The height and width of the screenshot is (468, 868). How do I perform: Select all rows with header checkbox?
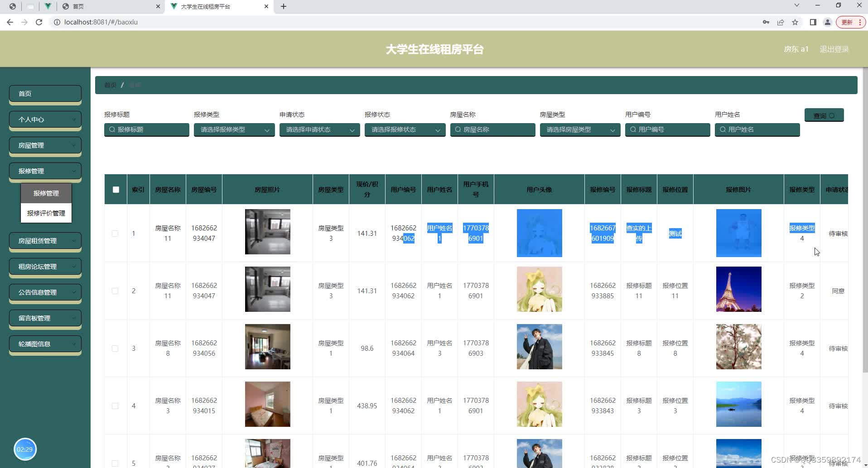pyautogui.click(x=116, y=190)
